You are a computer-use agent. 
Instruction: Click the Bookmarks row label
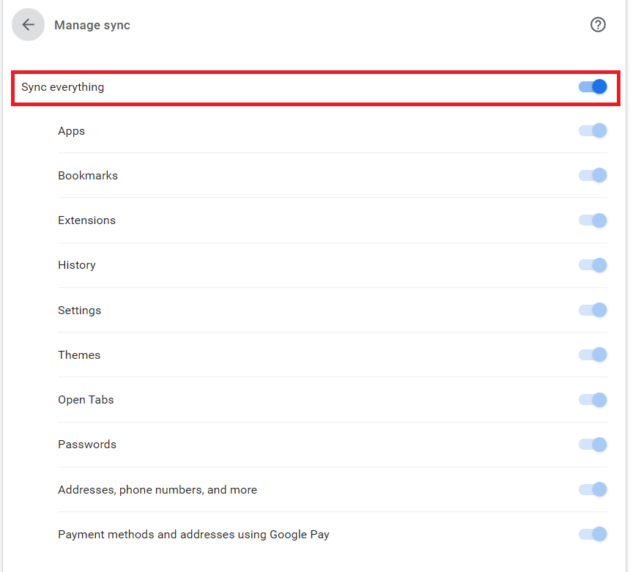(x=88, y=176)
